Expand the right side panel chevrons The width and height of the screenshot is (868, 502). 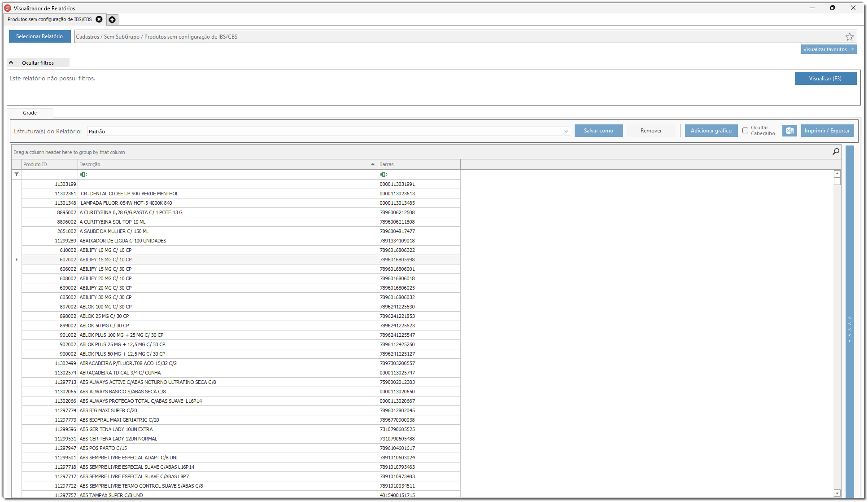click(x=850, y=330)
